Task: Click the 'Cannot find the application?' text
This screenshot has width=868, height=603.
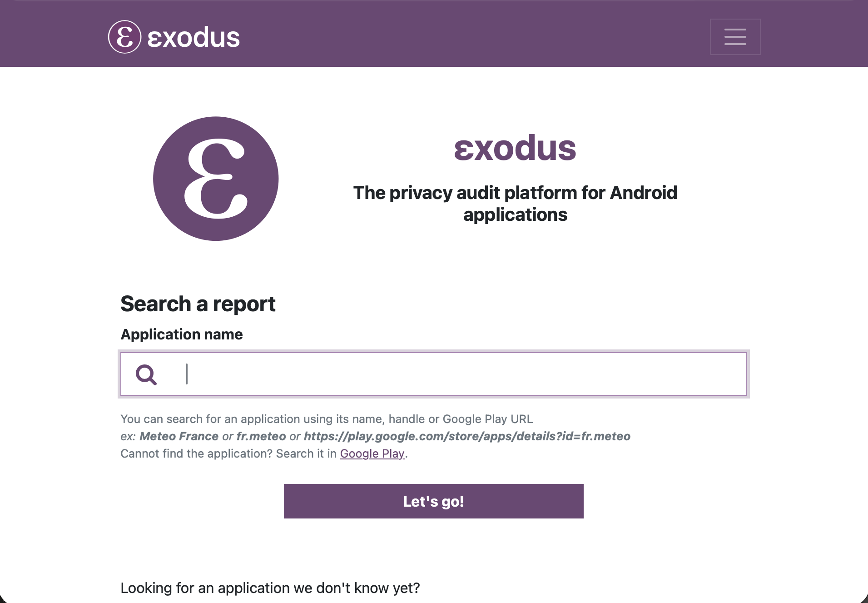Action: coord(196,453)
